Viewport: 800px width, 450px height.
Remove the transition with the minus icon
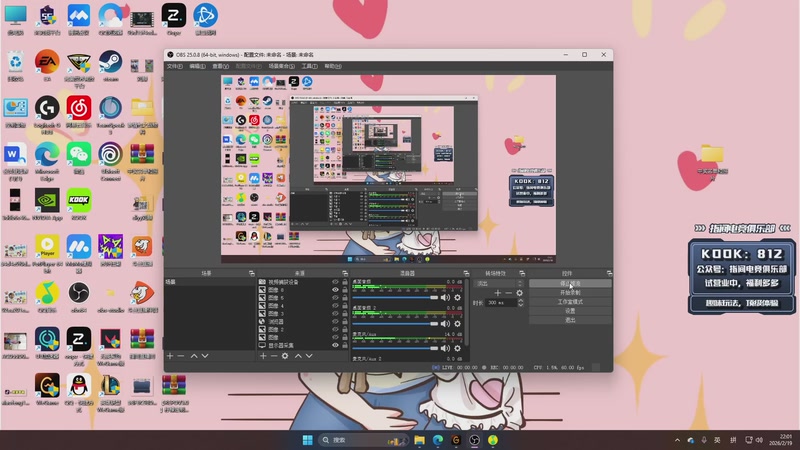509,293
